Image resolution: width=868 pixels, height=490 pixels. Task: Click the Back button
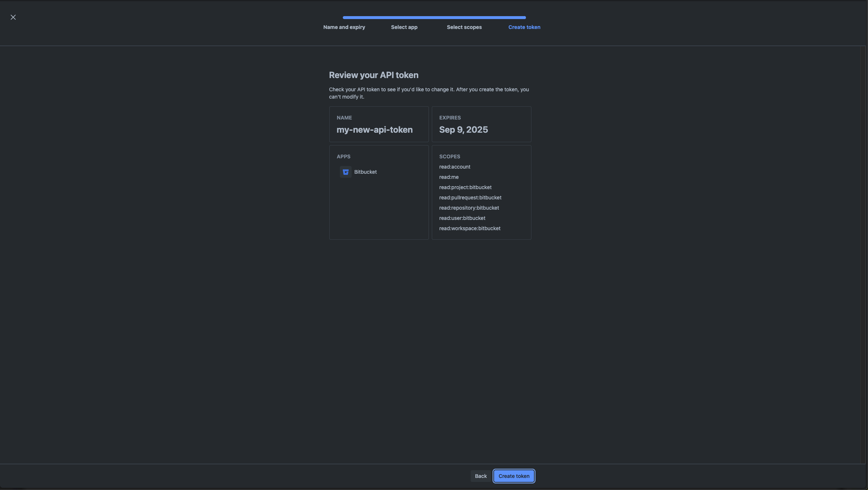481,476
